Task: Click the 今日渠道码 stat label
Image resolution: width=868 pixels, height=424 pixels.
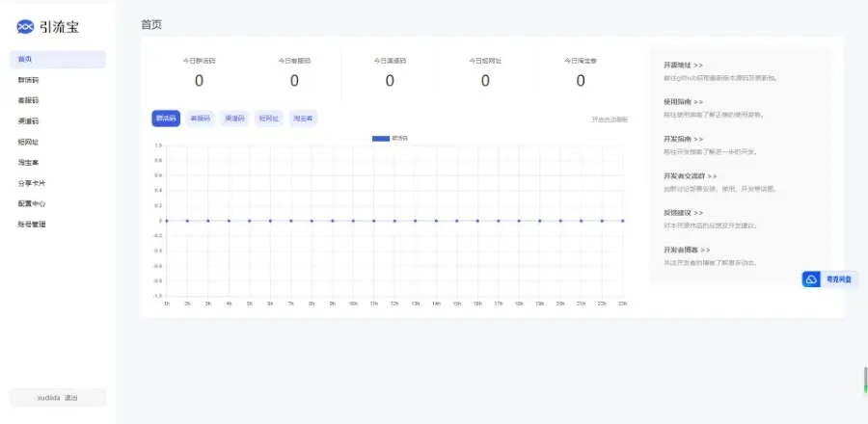Action: [390, 61]
